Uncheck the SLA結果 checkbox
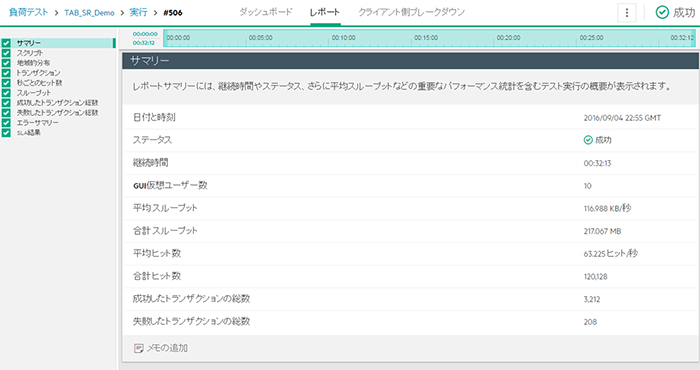Screen dimensions: 700x370 pos(6,133)
